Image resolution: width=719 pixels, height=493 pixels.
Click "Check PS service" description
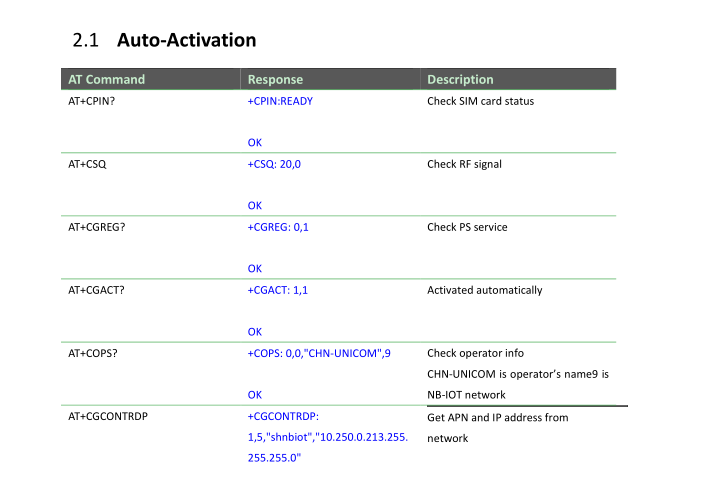[467, 227]
